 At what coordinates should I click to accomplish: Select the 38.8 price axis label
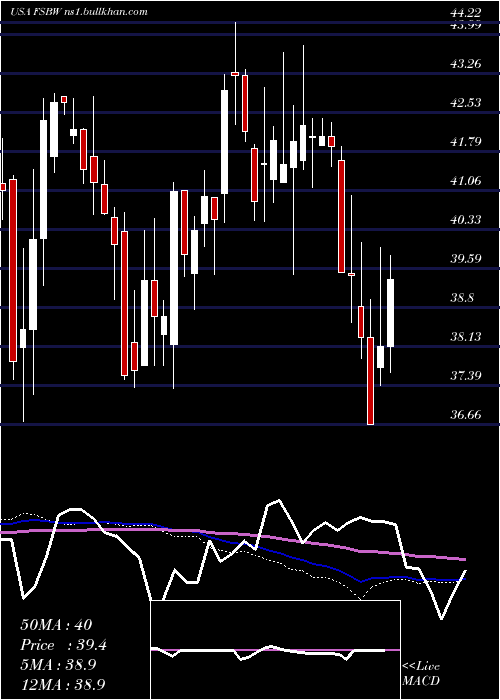[x=463, y=298]
